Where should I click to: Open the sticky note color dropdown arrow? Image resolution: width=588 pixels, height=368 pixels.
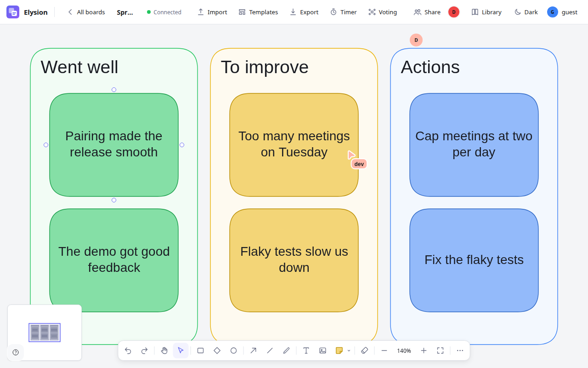pos(349,351)
